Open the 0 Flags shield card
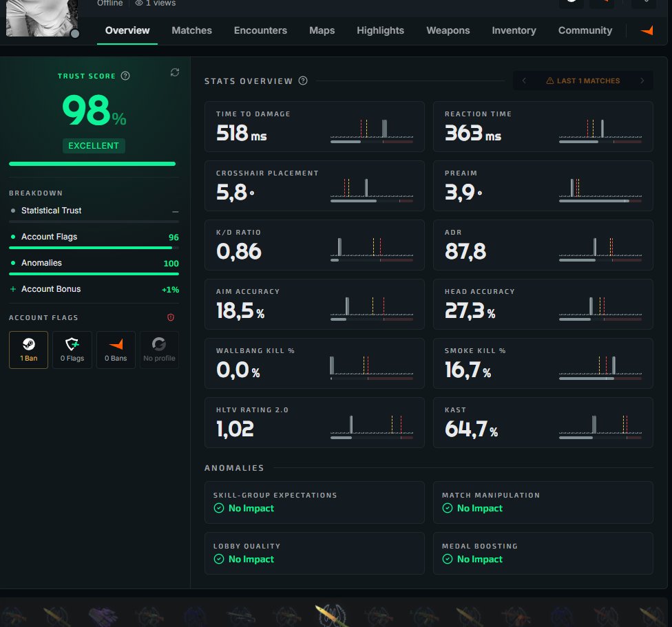This screenshot has width=672, height=627. point(72,350)
